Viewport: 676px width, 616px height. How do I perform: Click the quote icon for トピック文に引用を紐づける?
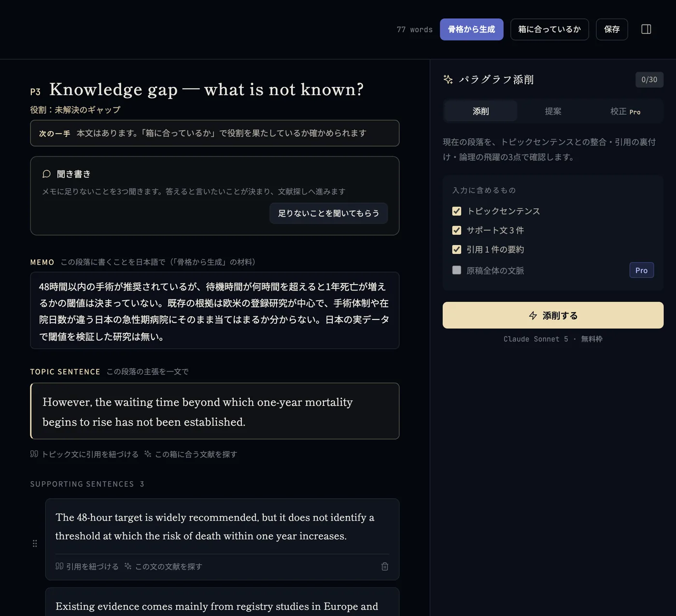pyautogui.click(x=34, y=454)
